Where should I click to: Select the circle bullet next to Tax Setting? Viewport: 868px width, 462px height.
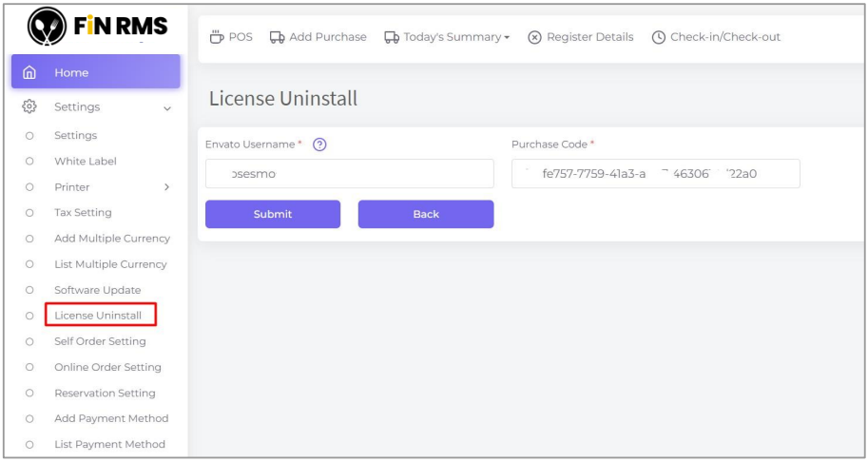pyautogui.click(x=29, y=213)
